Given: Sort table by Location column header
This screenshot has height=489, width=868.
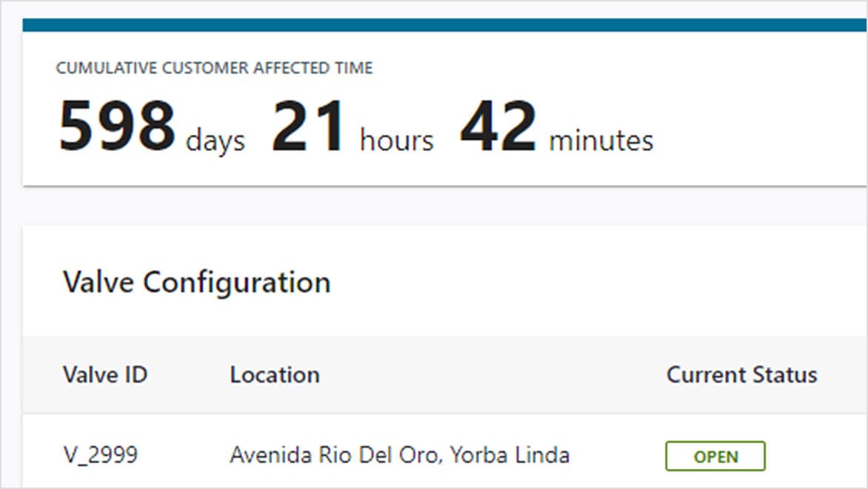Looking at the screenshot, I should point(275,375).
